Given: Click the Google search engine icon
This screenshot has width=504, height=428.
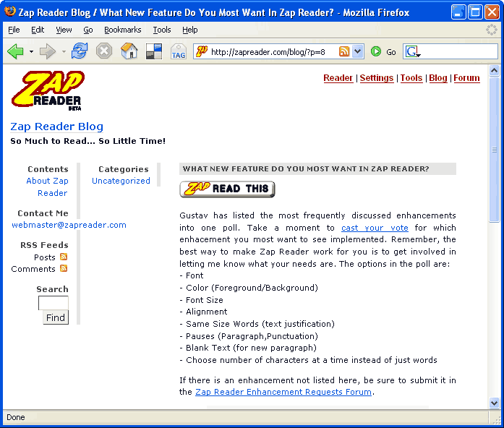Looking at the screenshot, I should (413, 51).
